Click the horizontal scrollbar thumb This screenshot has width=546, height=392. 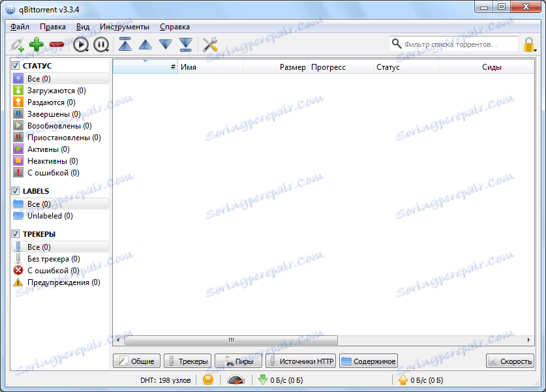[x=231, y=340]
